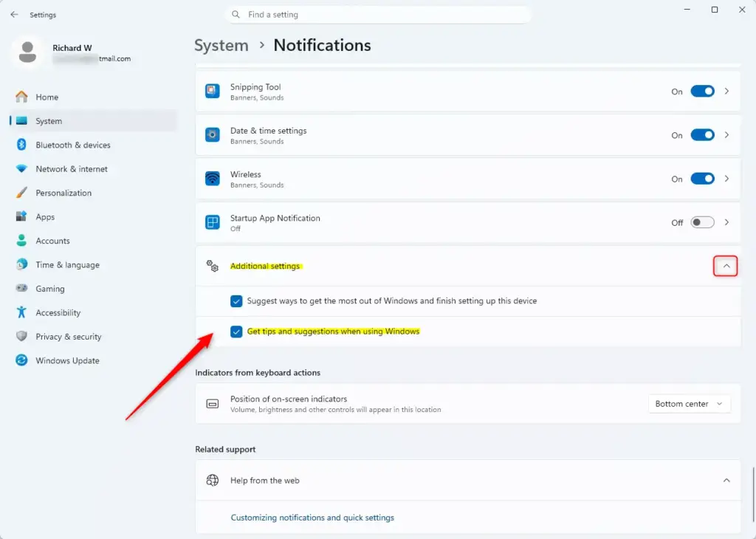This screenshot has height=539, width=756.
Task: Click the Bluetooth & devices icon
Action: pyautogui.click(x=21, y=145)
